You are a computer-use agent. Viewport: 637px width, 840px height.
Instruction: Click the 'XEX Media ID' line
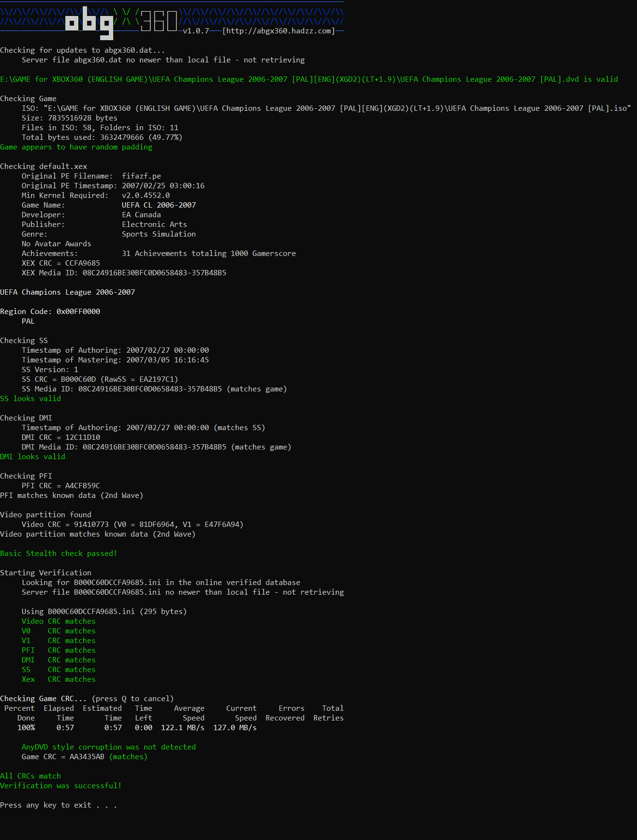[x=124, y=273]
